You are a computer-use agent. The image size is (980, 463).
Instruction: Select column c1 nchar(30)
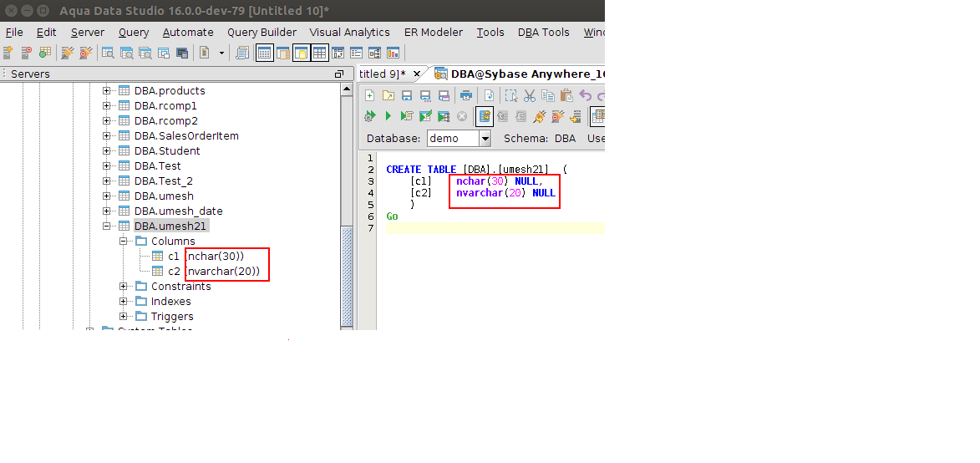(206, 257)
